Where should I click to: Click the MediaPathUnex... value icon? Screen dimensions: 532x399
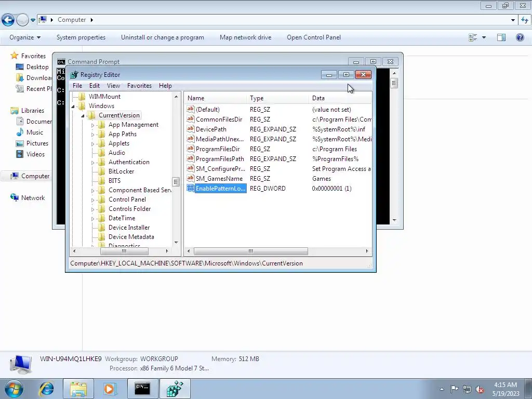pos(190,139)
